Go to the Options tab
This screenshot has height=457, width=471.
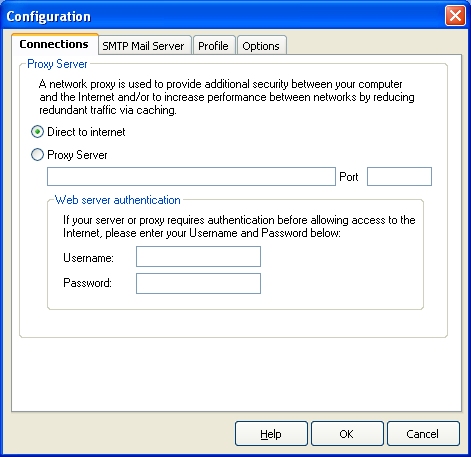coord(262,45)
